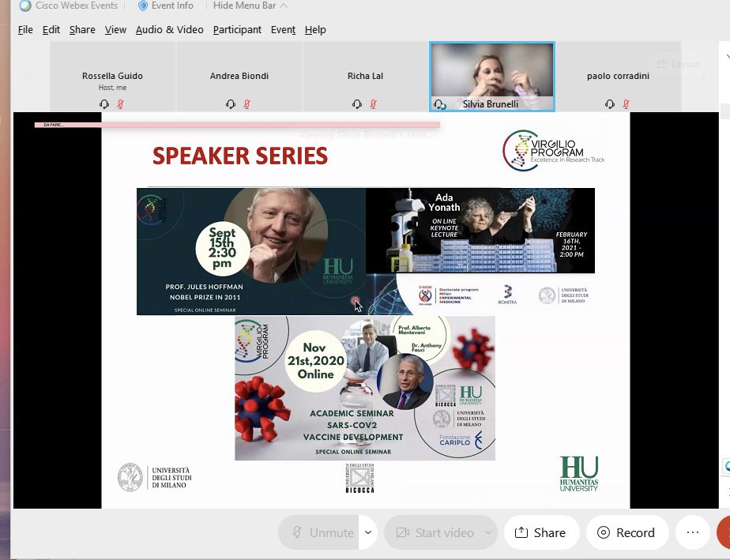The width and height of the screenshot is (730, 560).
Task: Click Silvia Brunelli's audio status icon
Action: (x=439, y=105)
